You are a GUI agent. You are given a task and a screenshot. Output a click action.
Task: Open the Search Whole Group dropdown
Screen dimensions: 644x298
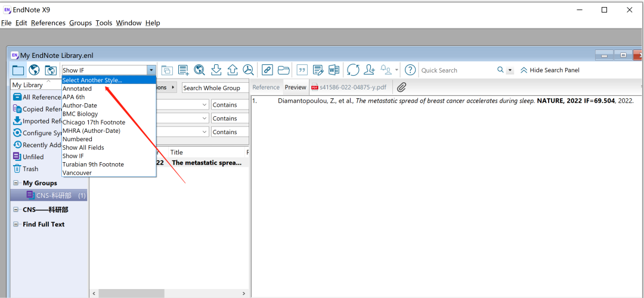click(x=215, y=88)
